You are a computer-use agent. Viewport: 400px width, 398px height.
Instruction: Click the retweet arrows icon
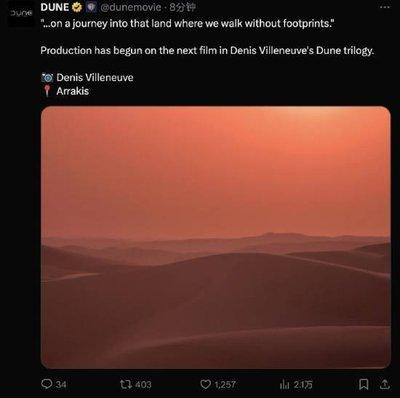[x=126, y=384]
